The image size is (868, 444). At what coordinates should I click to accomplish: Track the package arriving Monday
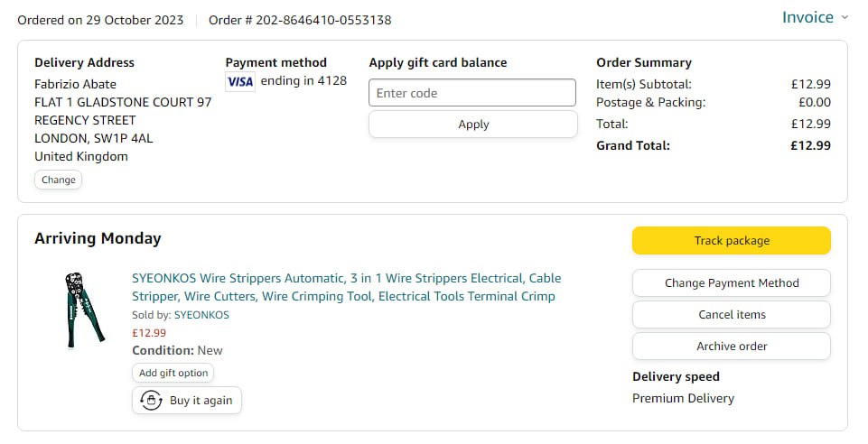pos(731,240)
